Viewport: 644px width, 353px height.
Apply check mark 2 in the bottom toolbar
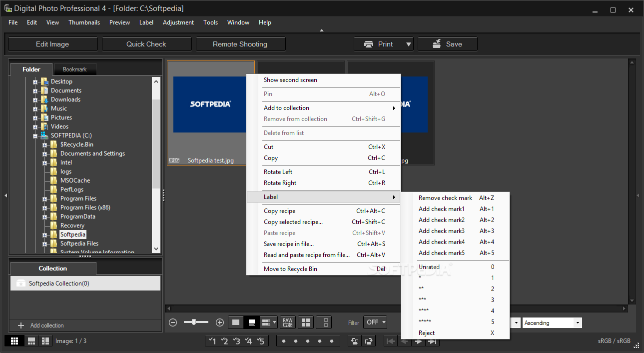click(225, 341)
